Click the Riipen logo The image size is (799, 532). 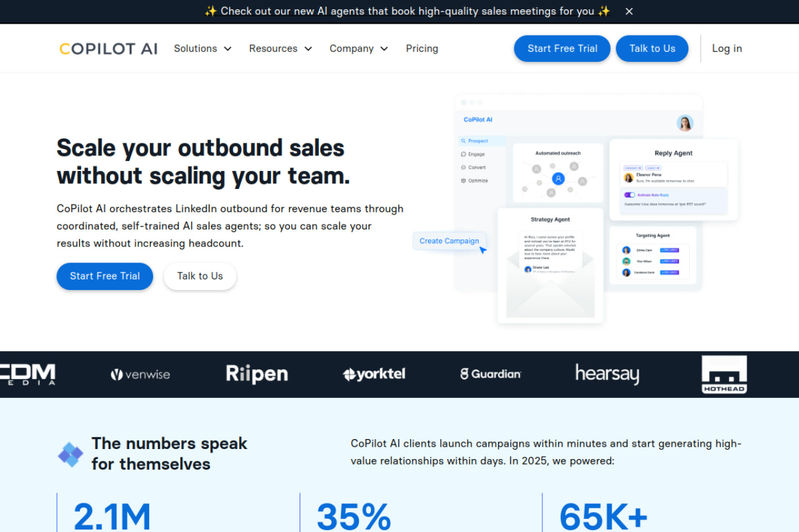(257, 374)
